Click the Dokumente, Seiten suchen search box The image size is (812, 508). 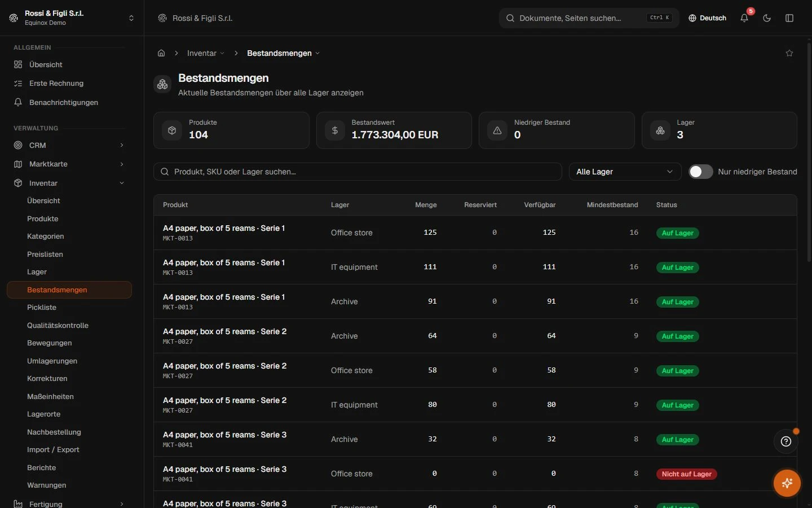pos(589,18)
